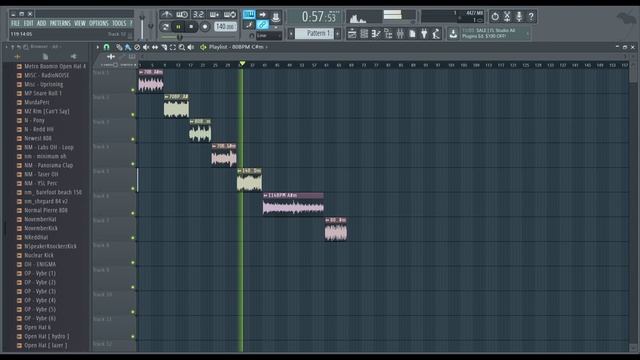Select 'Nuclear Kick' in the browser
The width and height of the screenshot is (640, 360).
39,256
